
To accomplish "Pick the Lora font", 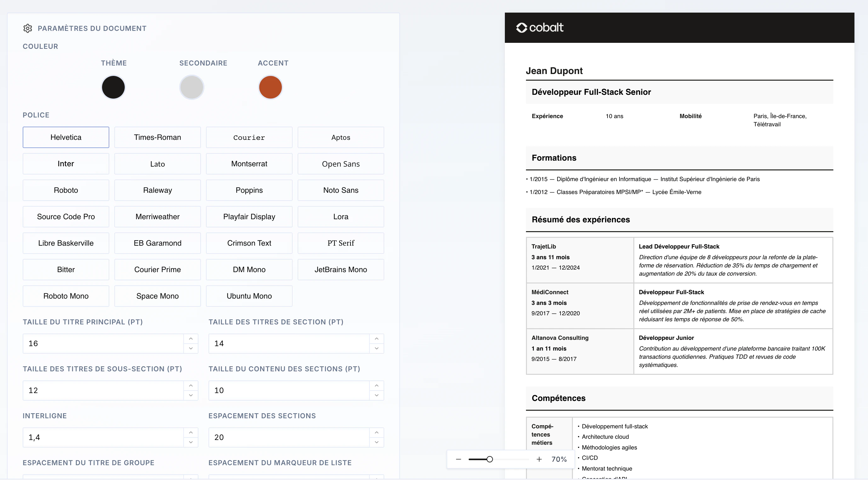I will pyautogui.click(x=341, y=217).
